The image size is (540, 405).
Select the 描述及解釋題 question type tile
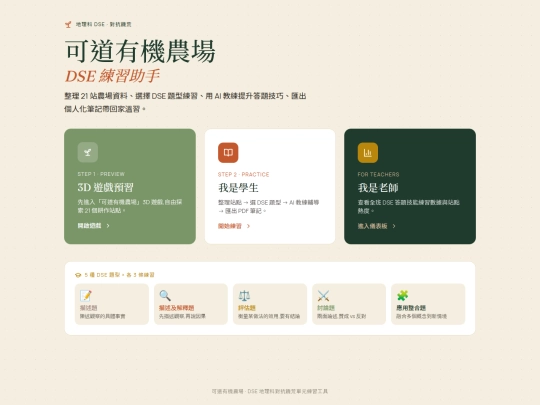191,304
